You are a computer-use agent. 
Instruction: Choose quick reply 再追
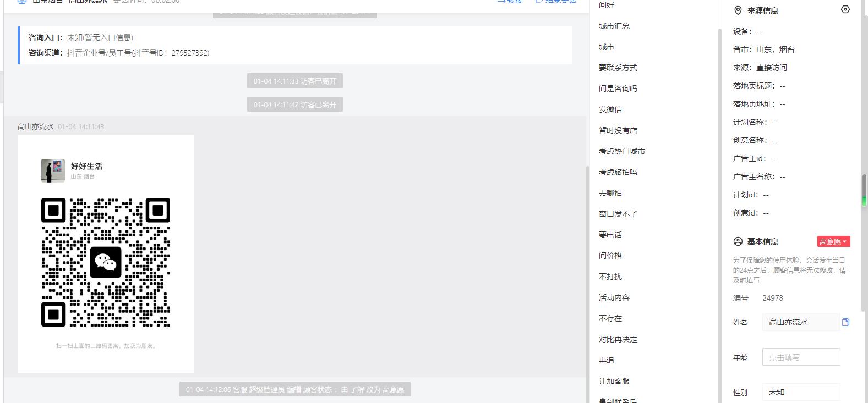point(607,360)
